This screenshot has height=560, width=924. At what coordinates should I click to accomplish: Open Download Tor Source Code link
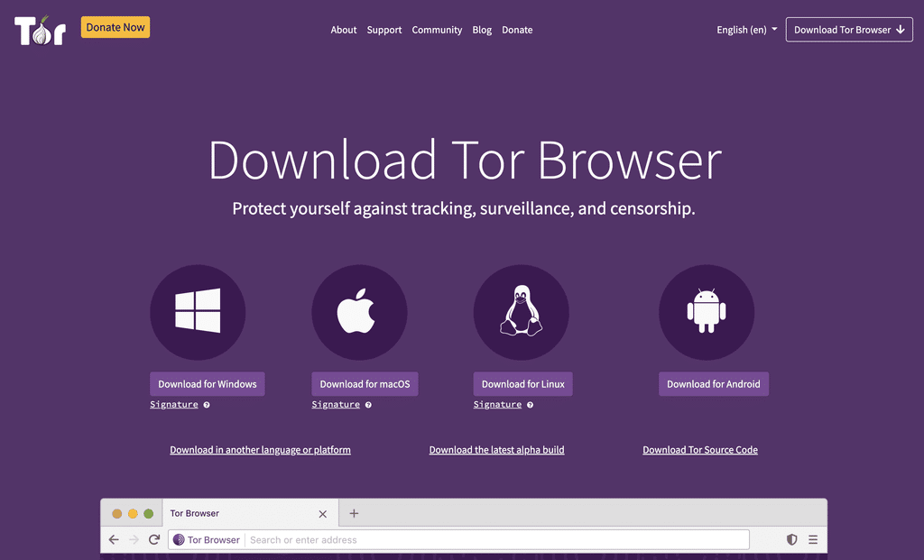[700, 450]
